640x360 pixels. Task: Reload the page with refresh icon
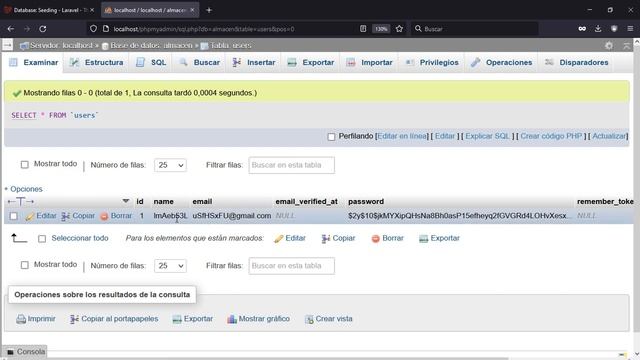[42, 29]
